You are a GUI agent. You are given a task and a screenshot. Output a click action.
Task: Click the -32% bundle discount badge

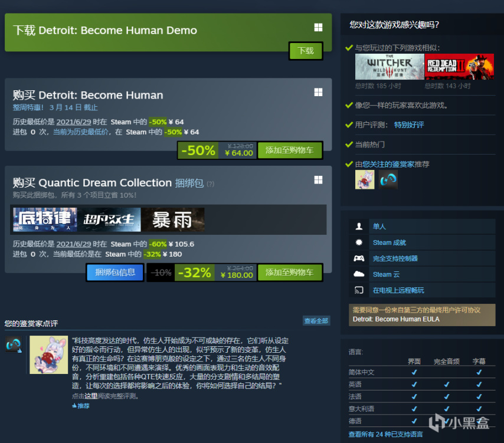[x=195, y=273]
